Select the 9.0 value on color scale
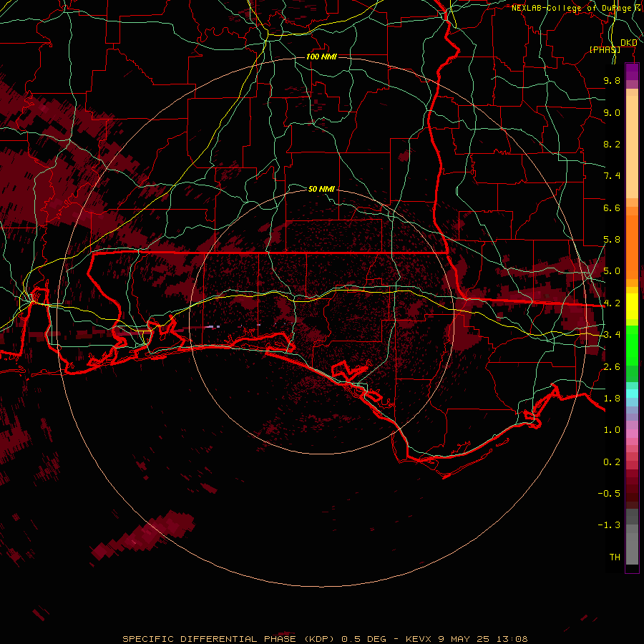Viewport: 644px width, 644px height. pos(612,112)
